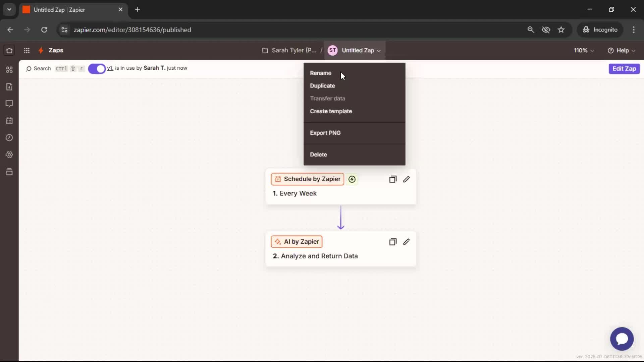Select the Untitled Zap browser tab

point(73,10)
